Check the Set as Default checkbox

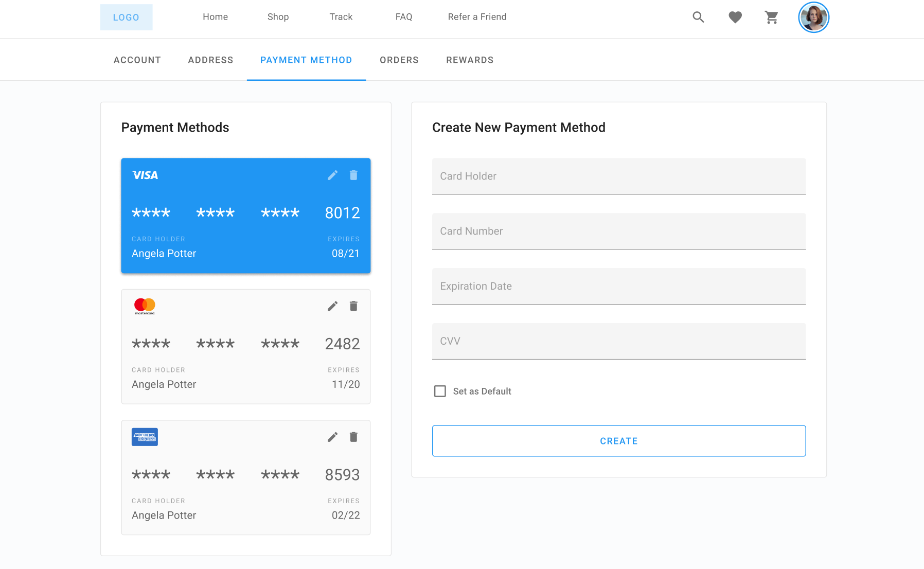coord(440,392)
